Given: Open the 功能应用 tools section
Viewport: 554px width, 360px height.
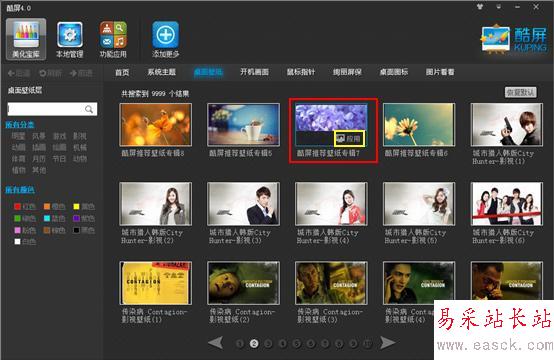Looking at the screenshot, I should point(113,39).
